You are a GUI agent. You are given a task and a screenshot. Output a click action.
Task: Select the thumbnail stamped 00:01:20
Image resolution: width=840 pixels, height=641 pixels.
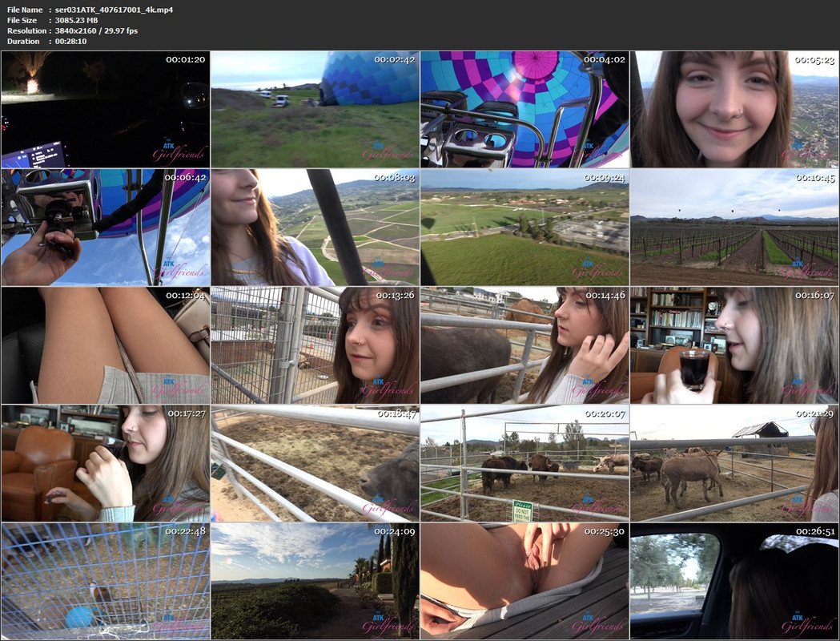pos(106,109)
